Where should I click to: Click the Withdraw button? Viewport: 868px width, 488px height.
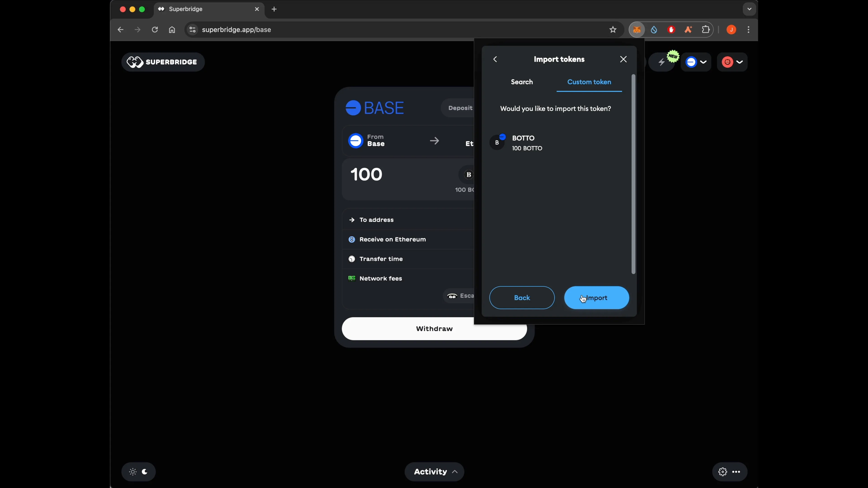(434, 329)
